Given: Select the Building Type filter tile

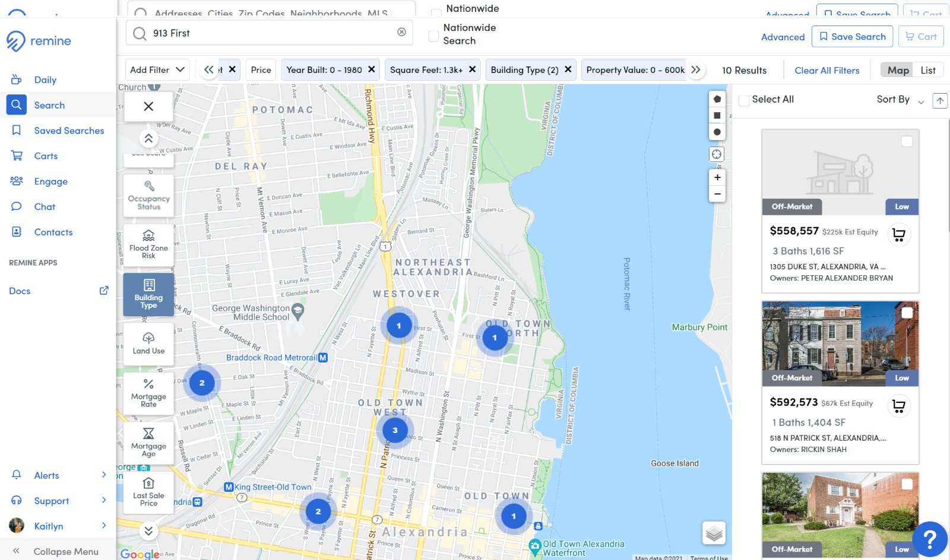Looking at the screenshot, I should pos(148,294).
